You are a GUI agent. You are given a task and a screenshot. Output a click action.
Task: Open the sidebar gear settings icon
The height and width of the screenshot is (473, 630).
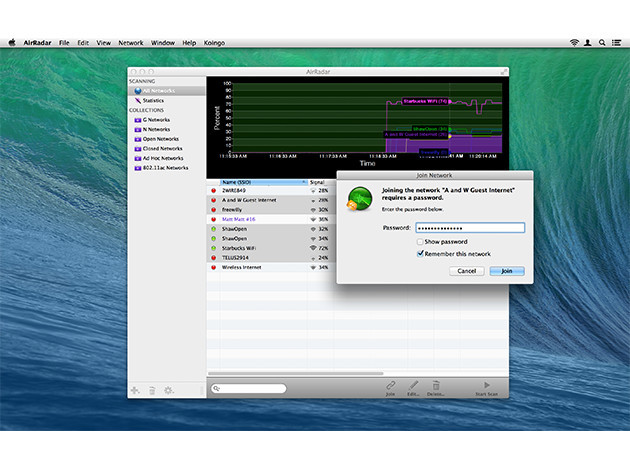pos(168,389)
